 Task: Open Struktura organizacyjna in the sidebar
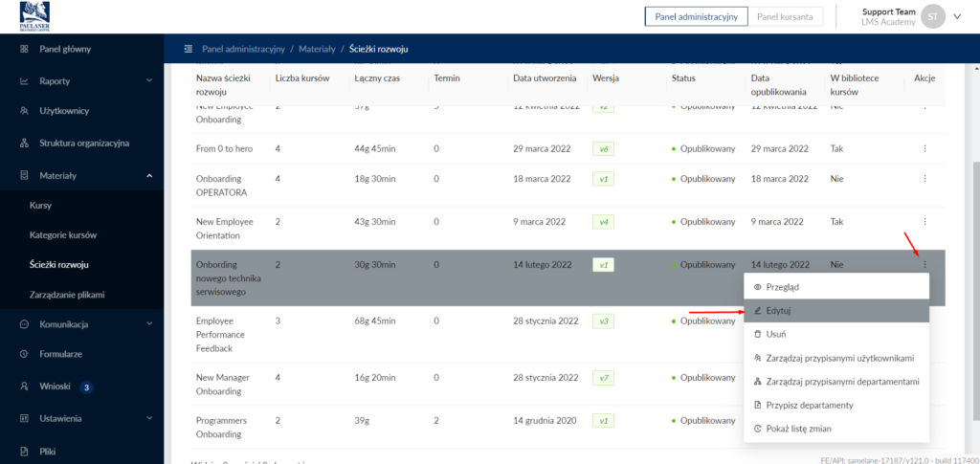pos(84,144)
